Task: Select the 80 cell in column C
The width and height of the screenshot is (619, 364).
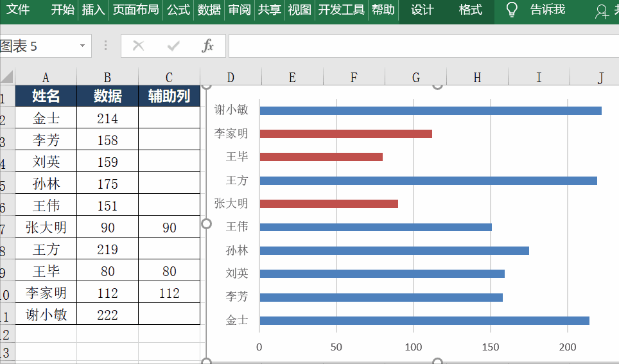Action: pos(169,270)
